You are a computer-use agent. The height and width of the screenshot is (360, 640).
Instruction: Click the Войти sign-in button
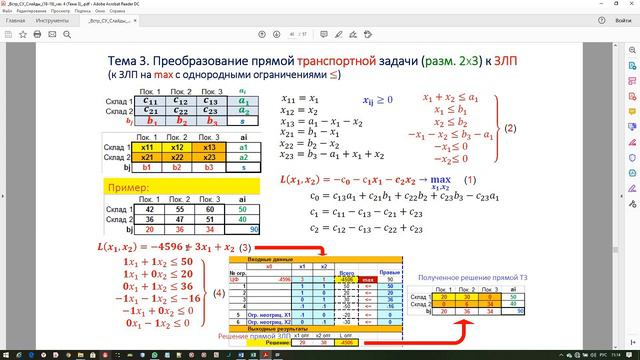(x=623, y=20)
